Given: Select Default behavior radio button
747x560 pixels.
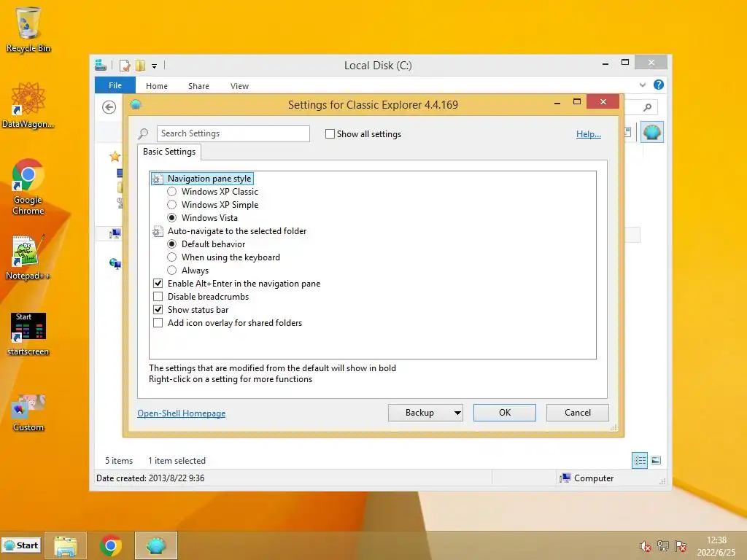Looking at the screenshot, I should pyautogui.click(x=171, y=244).
